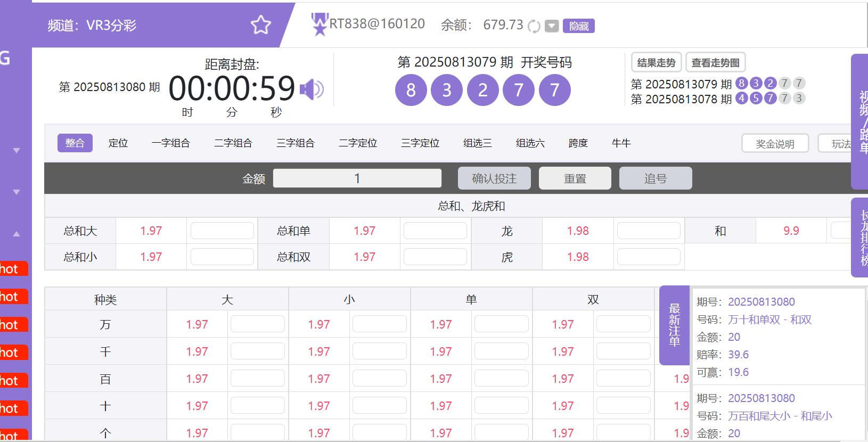
Task: Open the balance dropdown arrow
Action: pos(552,26)
